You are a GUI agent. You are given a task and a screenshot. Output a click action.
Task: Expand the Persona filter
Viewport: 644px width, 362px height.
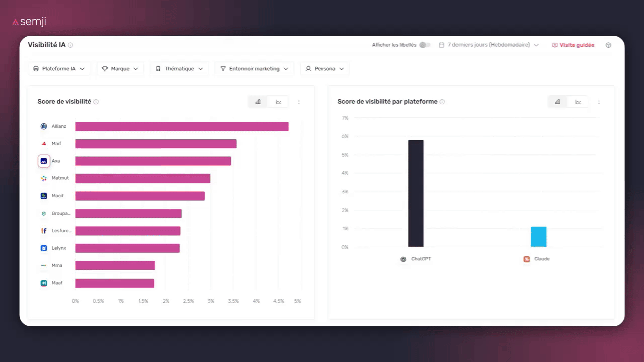tap(325, 69)
